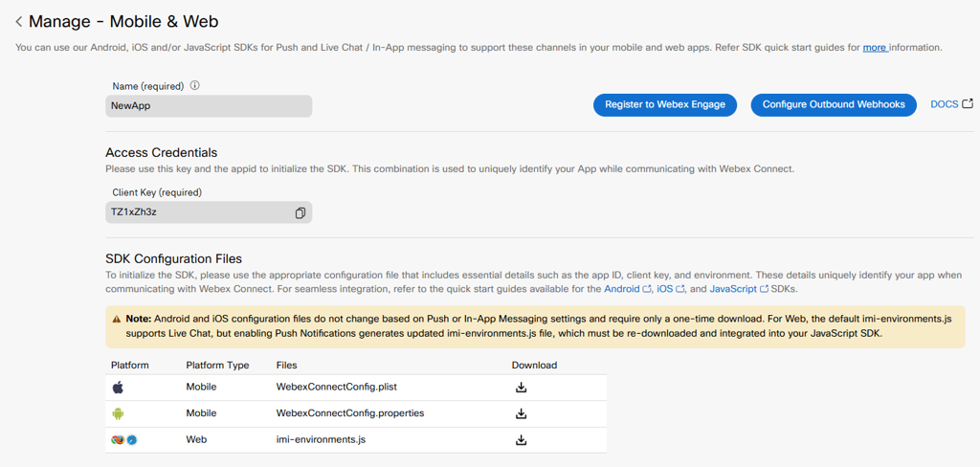980x467 pixels.
Task: Open the JavaScript quick start guide link
Action: (738, 289)
